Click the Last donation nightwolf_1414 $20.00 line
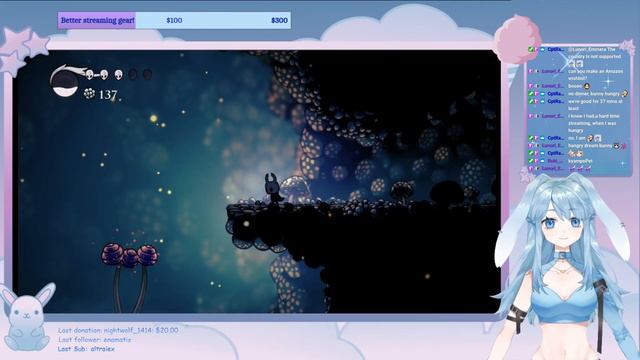Screen dimensions: 640x360 point(118,330)
